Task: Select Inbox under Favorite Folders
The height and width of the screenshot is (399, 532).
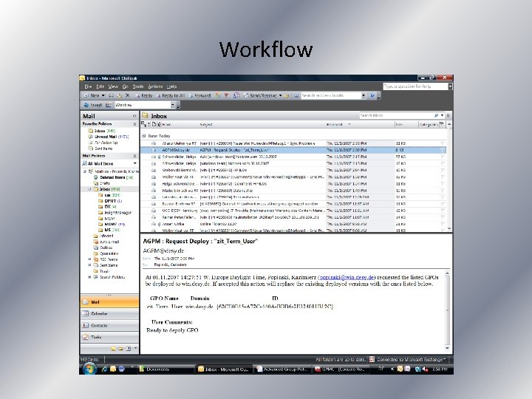Action: (102, 131)
